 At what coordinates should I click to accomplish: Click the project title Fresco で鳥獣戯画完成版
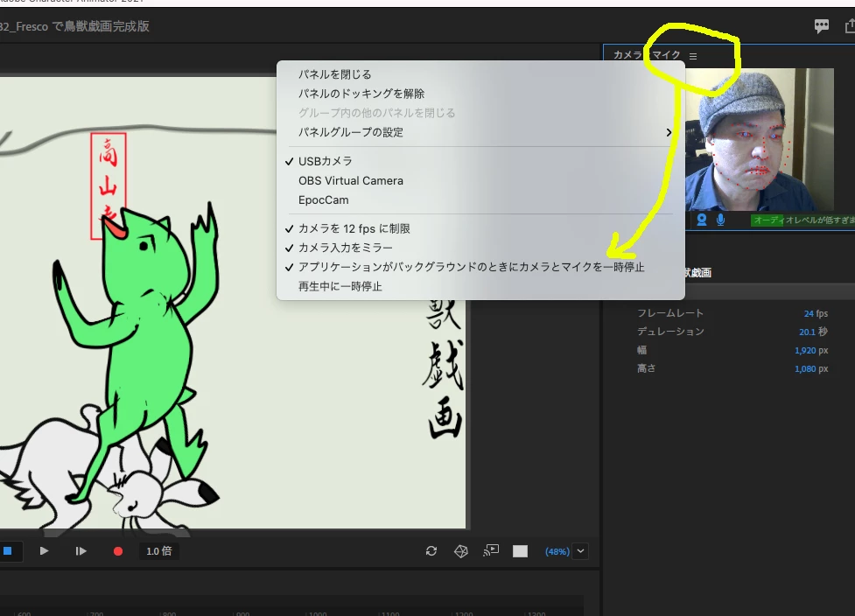pyautogui.click(x=74, y=26)
